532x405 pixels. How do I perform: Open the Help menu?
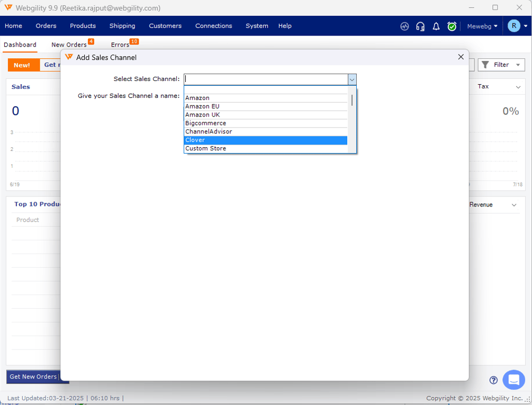(285, 26)
